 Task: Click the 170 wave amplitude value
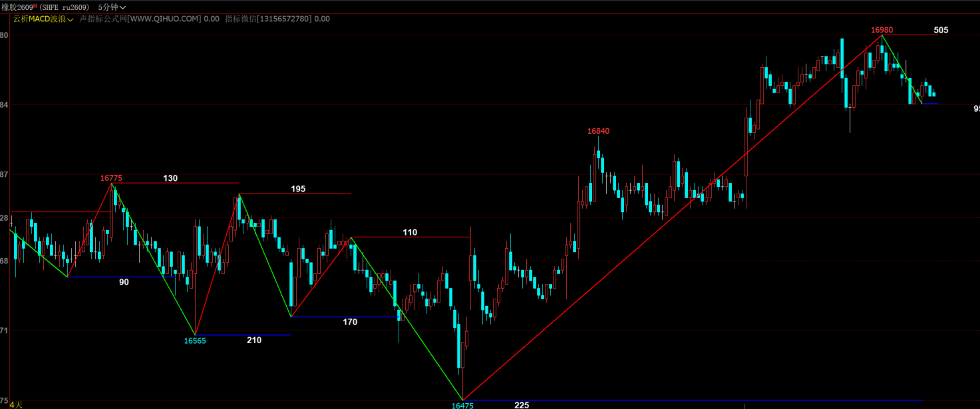coord(350,322)
